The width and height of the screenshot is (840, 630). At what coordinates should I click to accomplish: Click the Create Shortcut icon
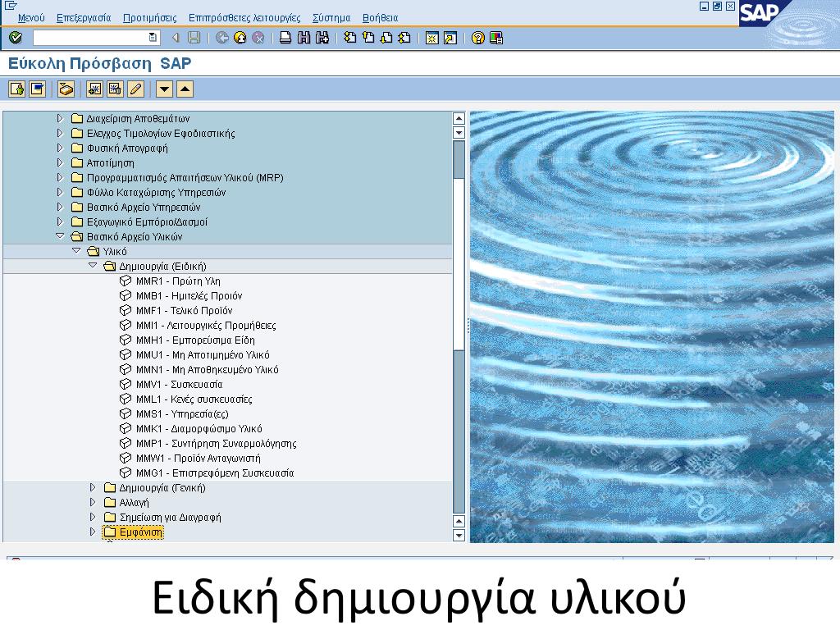click(x=450, y=38)
